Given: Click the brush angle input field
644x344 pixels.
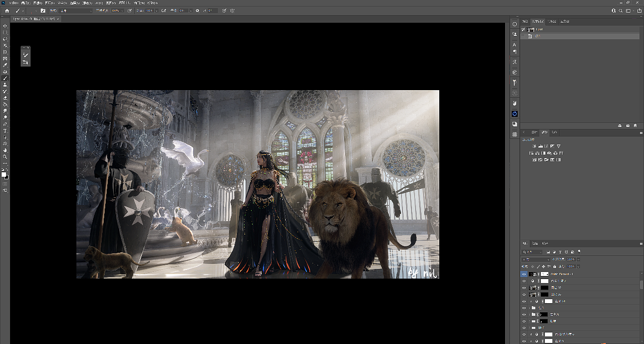Looking at the screenshot, I should click(x=212, y=11).
